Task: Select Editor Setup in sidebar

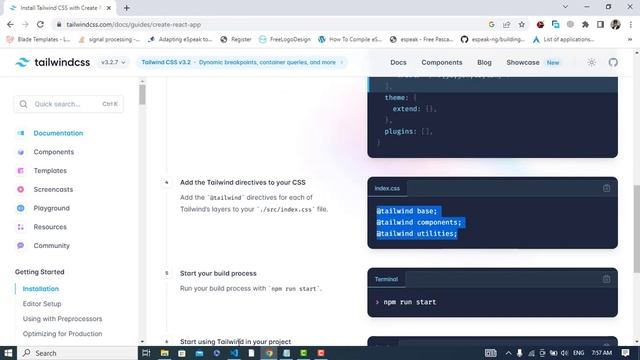Action: [x=42, y=304]
